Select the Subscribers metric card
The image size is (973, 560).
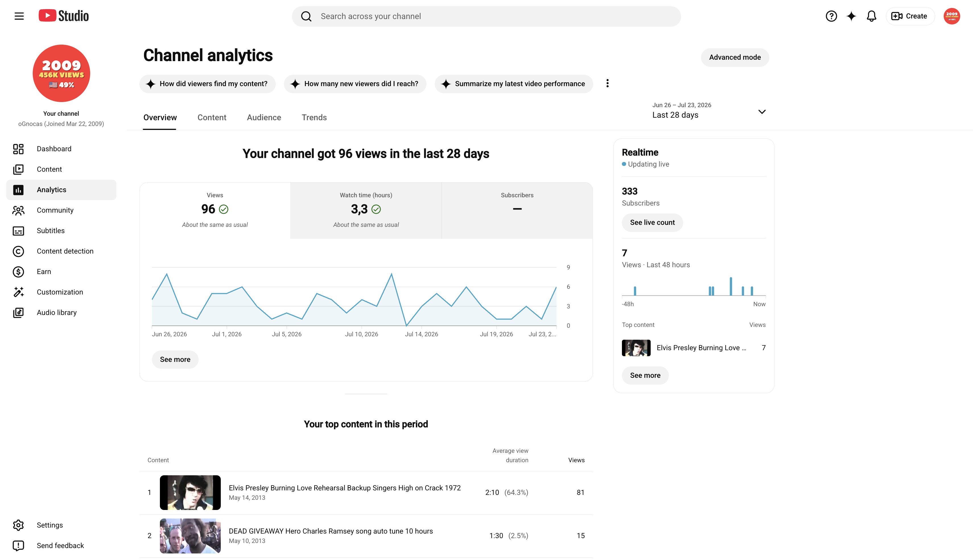[x=517, y=210]
